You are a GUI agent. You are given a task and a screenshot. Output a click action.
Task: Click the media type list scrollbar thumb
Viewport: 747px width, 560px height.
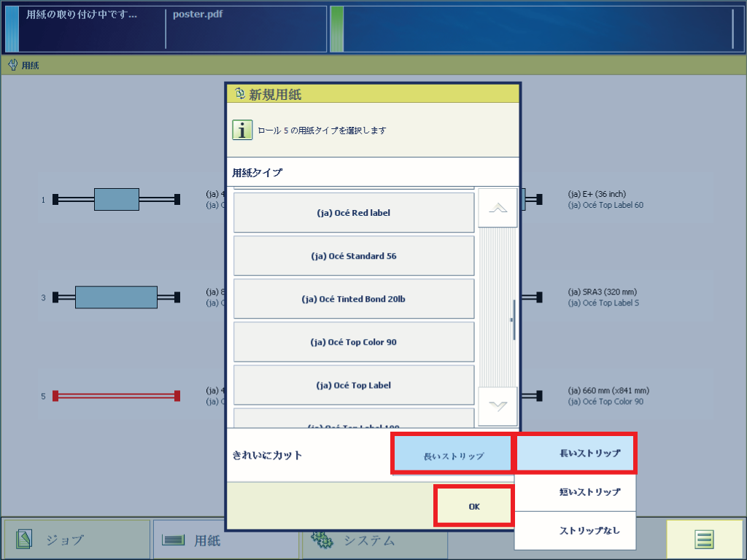click(x=514, y=319)
